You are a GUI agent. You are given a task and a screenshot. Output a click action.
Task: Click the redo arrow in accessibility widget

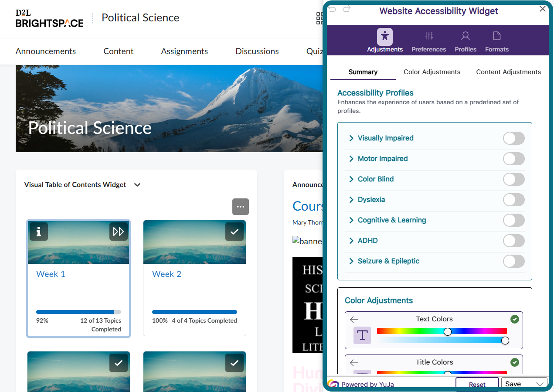point(347,9)
